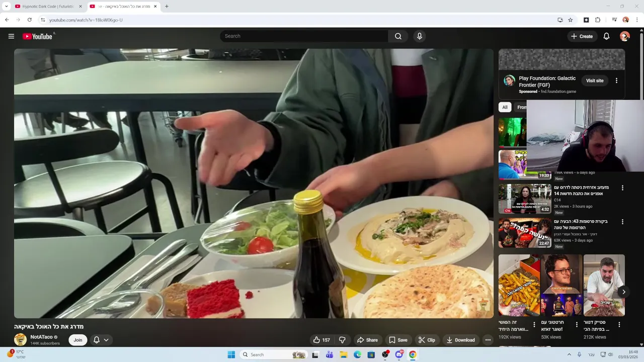The image size is (644, 362).
Task: Save the video to a playlist
Action: [x=398, y=340]
